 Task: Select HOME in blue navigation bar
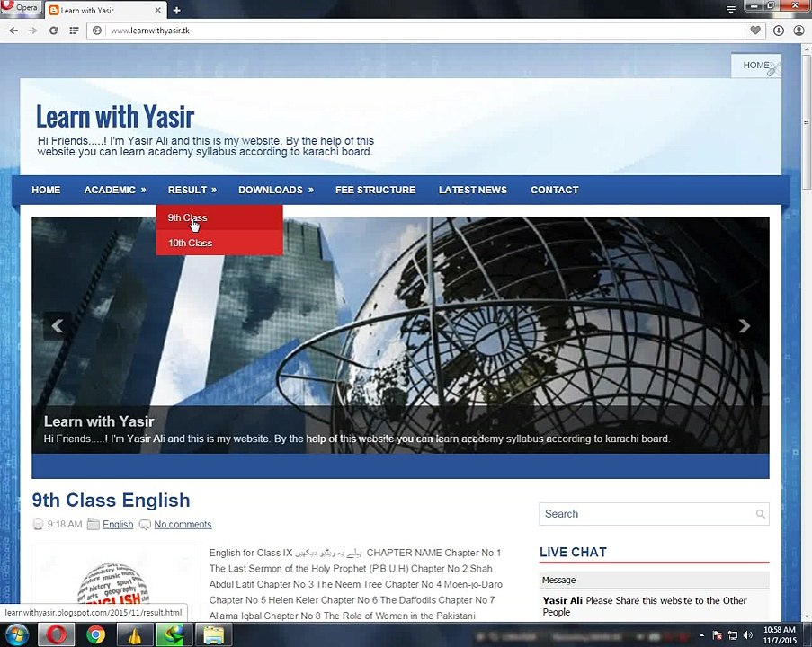pyautogui.click(x=46, y=190)
